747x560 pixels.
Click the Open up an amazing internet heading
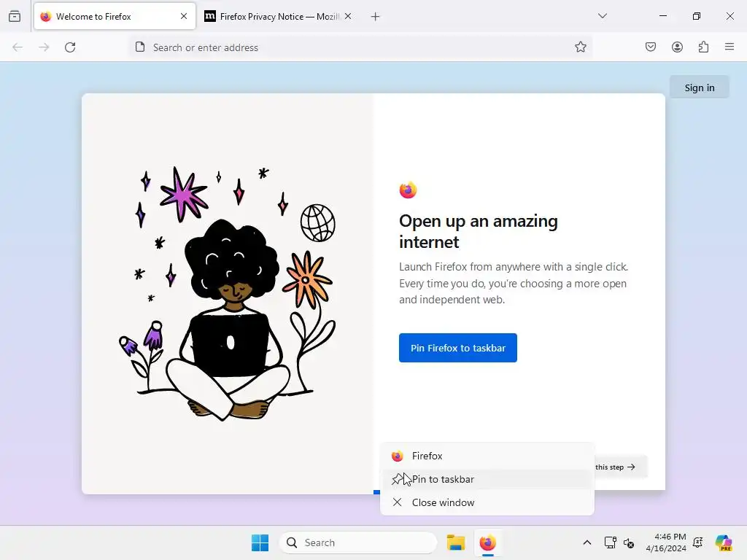479,231
